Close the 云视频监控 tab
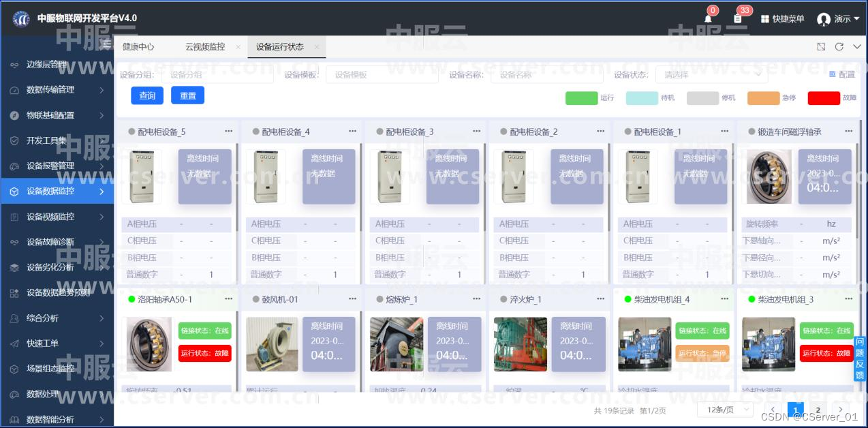868x428 pixels. (x=238, y=47)
